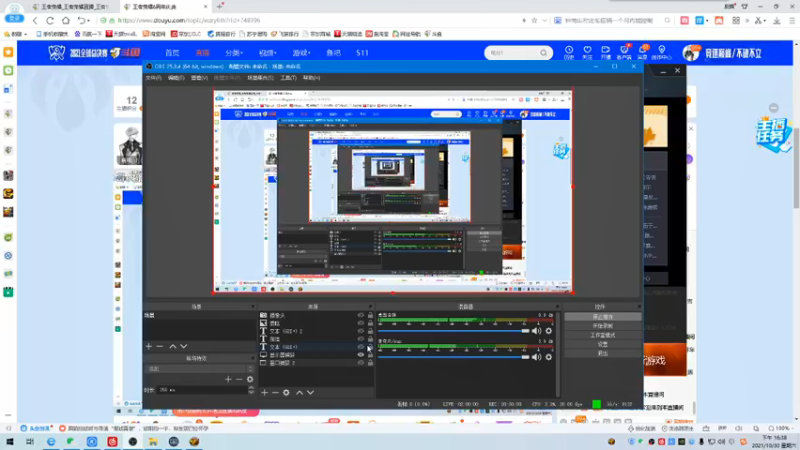The height and width of the screenshot is (450, 800).
Task: Move scene down with the down arrow
Action: 184,346
